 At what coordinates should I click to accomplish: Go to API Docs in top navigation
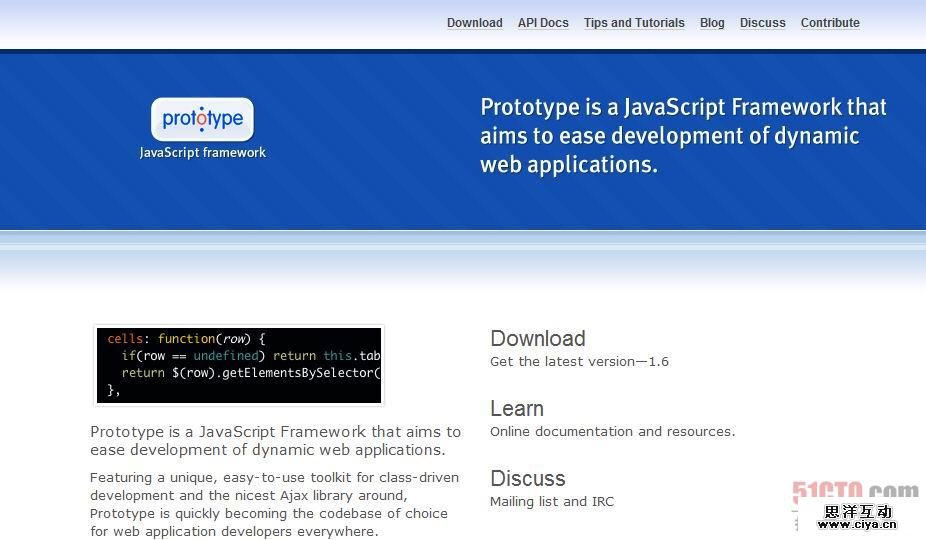tap(543, 23)
